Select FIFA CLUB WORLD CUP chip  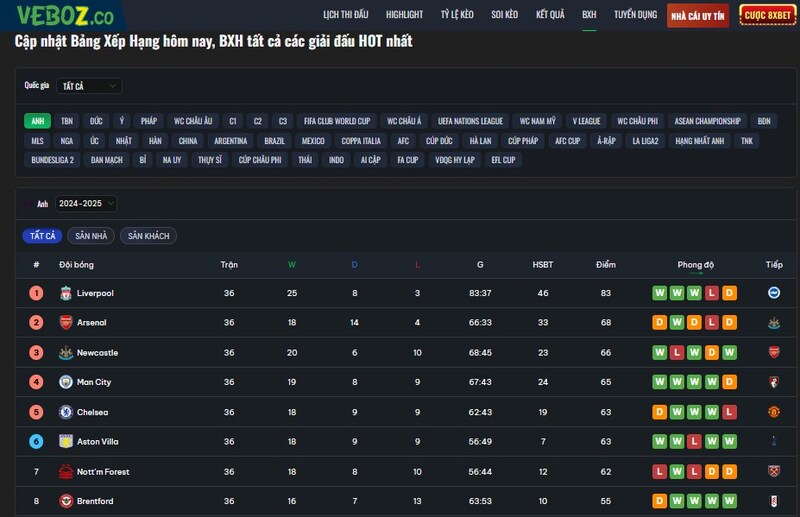337,121
